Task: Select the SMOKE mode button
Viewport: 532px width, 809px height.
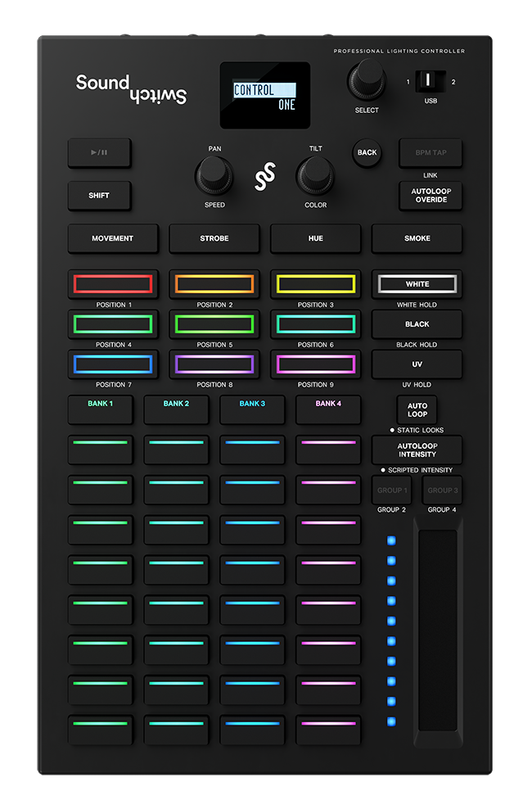Action: point(417,238)
